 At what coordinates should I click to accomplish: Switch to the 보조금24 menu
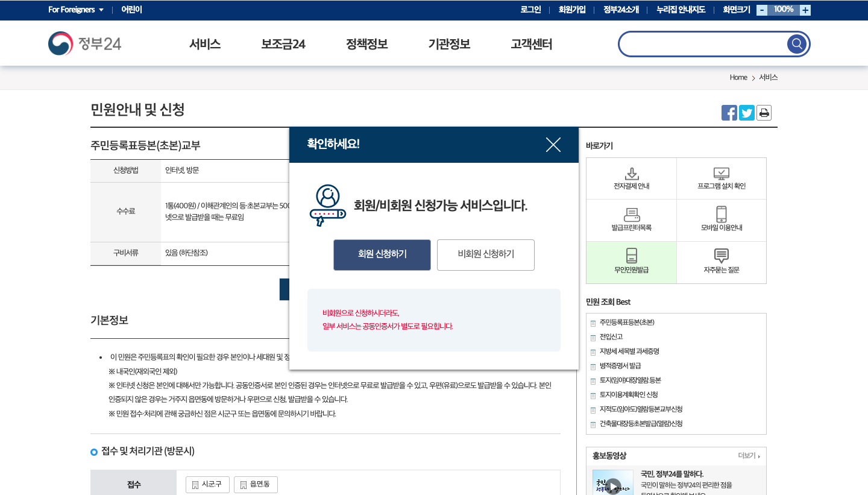click(x=283, y=44)
